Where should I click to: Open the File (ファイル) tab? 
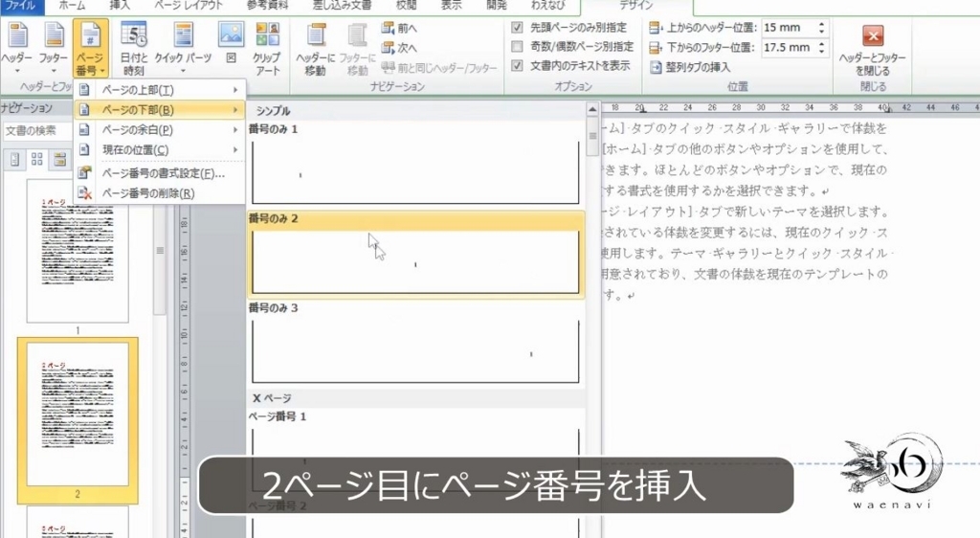[21, 6]
